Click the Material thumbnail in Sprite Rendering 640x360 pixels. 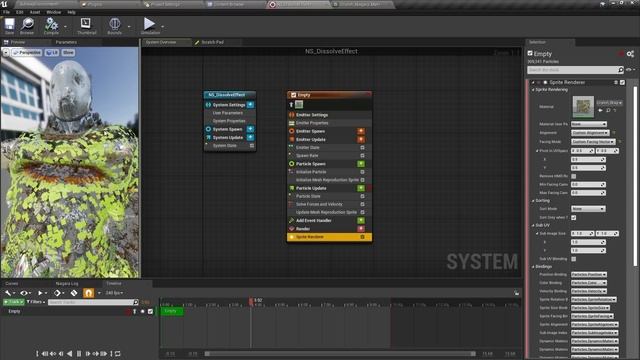pyautogui.click(x=583, y=107)
